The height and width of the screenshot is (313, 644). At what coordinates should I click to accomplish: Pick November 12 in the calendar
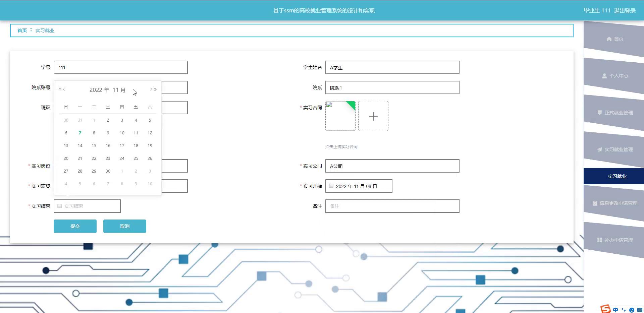150,133
